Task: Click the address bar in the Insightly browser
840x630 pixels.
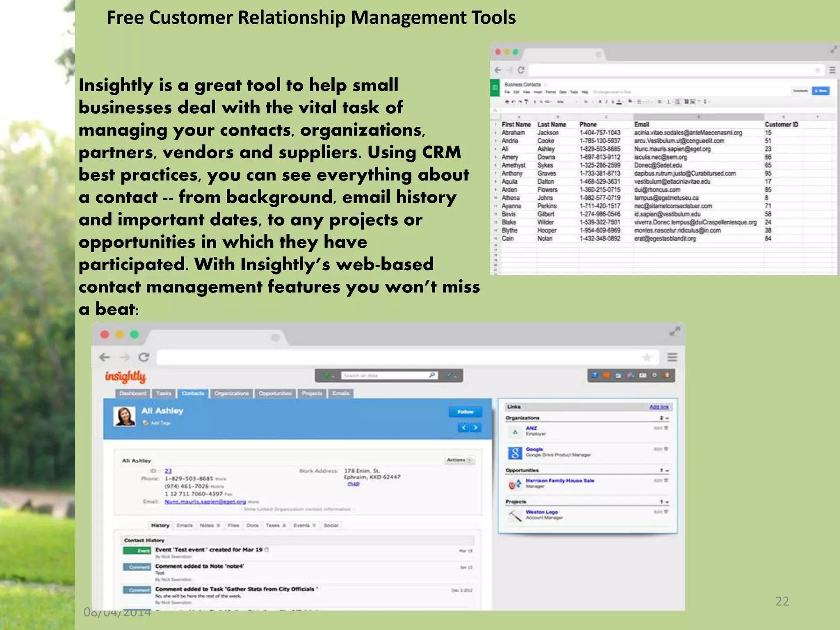Action: [408, 357]
